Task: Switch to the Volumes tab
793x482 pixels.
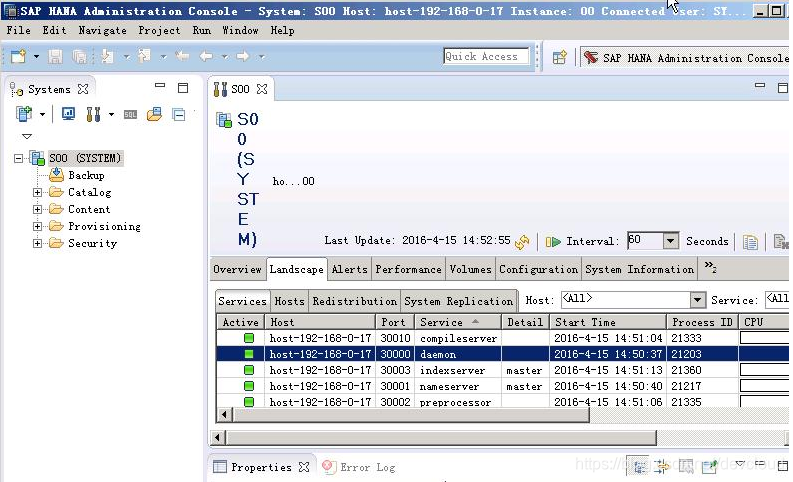Action: coord(470,269)
